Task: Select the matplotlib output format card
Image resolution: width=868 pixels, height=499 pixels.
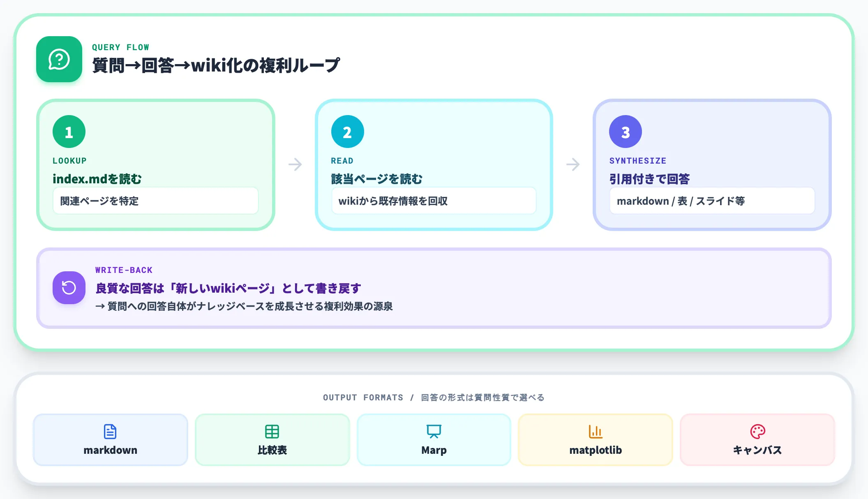Action: (x=596, y=440)
